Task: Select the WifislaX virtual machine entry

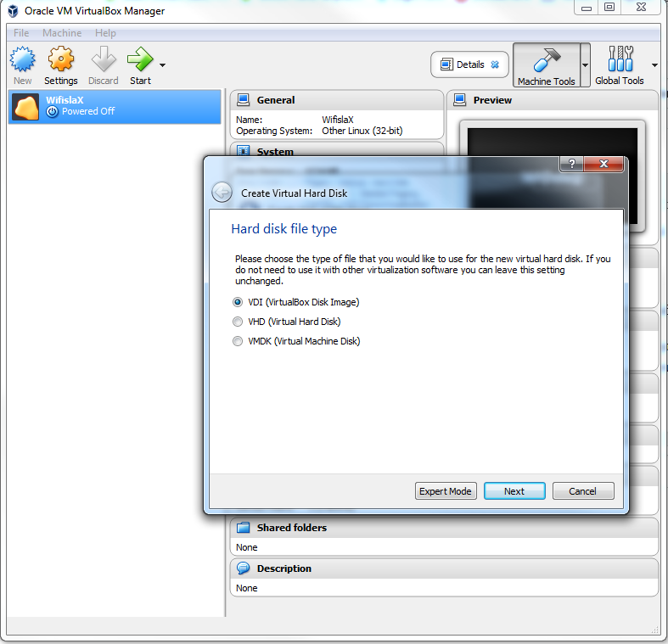Action: [115, 106]
